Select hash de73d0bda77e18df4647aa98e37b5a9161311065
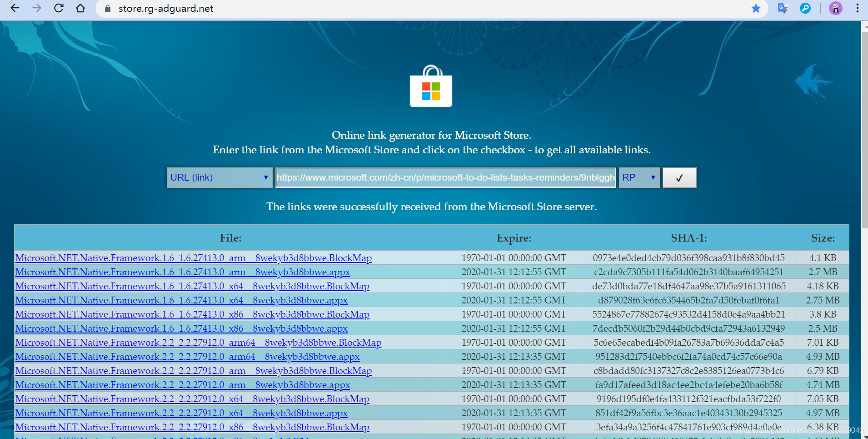 click(x=688, y=286)
